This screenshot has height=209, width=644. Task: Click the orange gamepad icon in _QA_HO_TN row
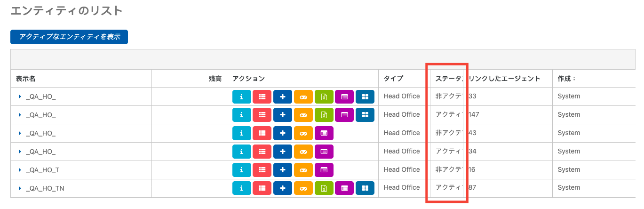(303, 188)
